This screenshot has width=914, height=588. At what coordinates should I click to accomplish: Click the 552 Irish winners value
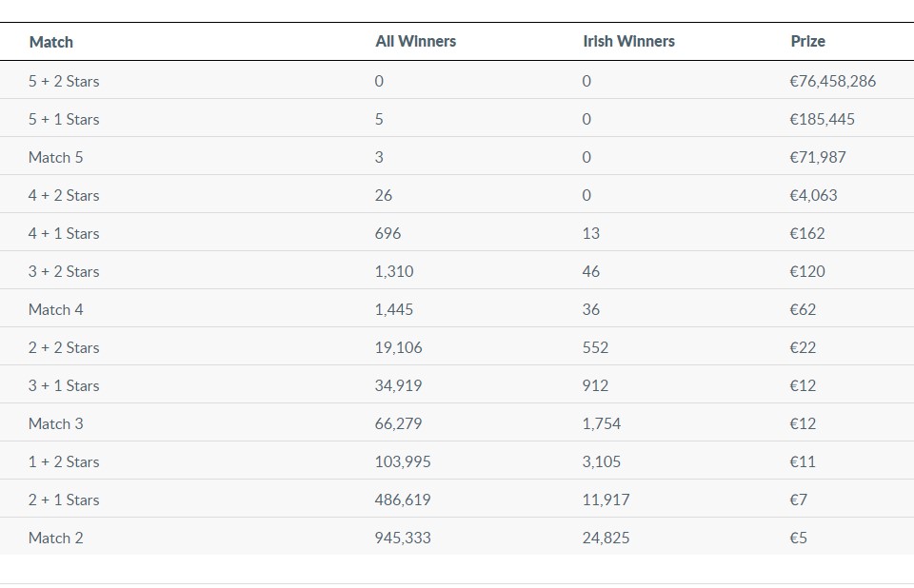(x=595, y=348)
